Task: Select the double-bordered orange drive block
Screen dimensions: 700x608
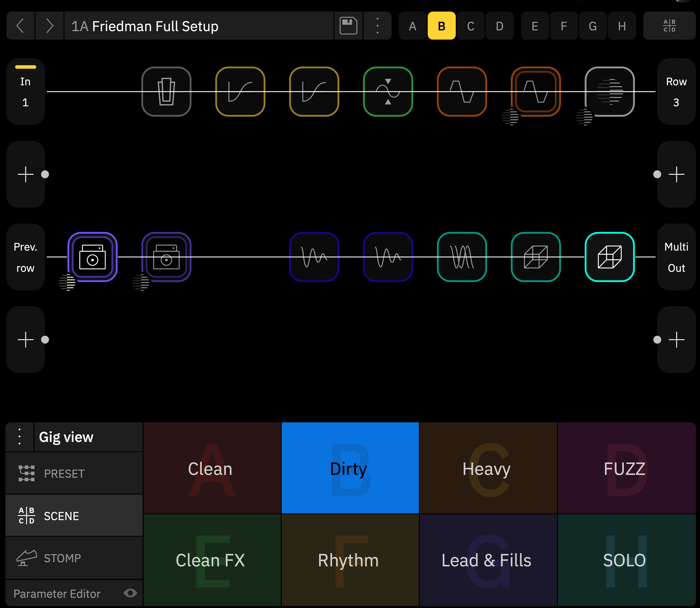Action: [x=536, y=92]
